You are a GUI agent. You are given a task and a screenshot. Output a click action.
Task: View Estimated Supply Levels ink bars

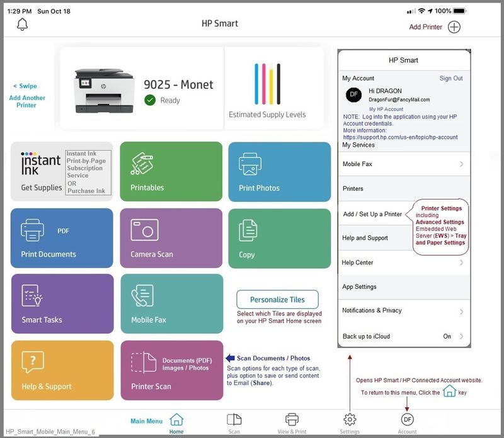pyautogui.click(x=267, y=84)
